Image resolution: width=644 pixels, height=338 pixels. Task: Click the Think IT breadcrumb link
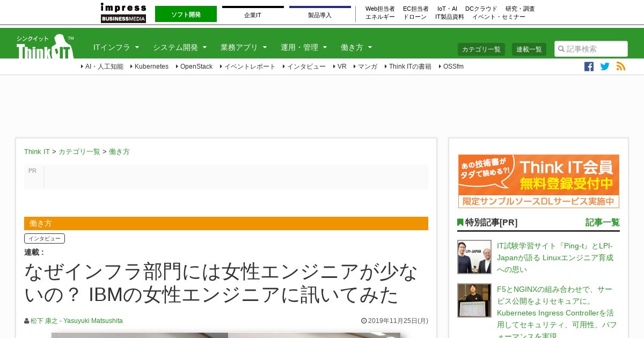(37, 152)
